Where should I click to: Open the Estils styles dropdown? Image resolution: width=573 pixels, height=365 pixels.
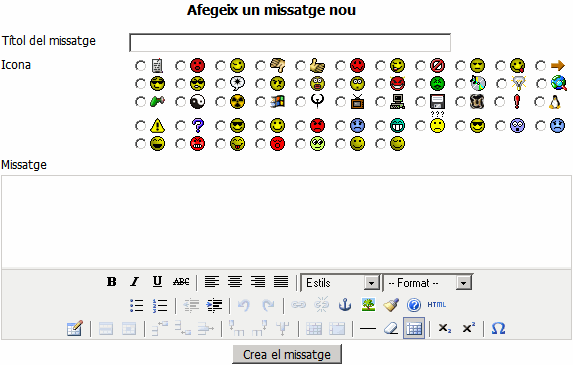tap(340, 283)
